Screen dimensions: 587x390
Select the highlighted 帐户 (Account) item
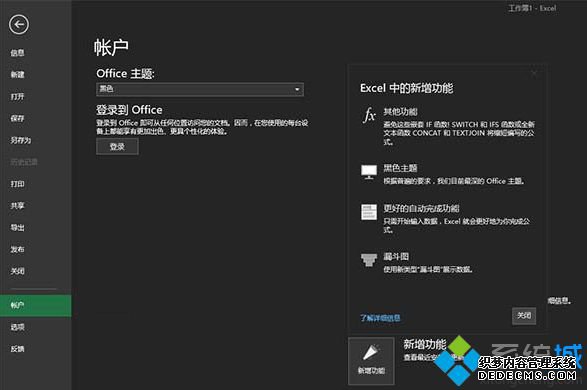[36, 305]
